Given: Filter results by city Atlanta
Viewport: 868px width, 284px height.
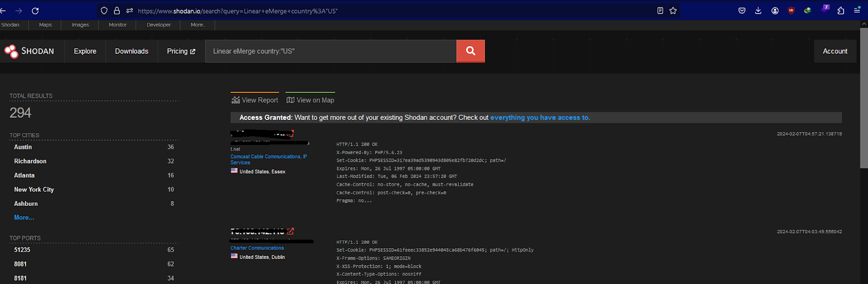Looking at the screenshot, I should [24, 175].
